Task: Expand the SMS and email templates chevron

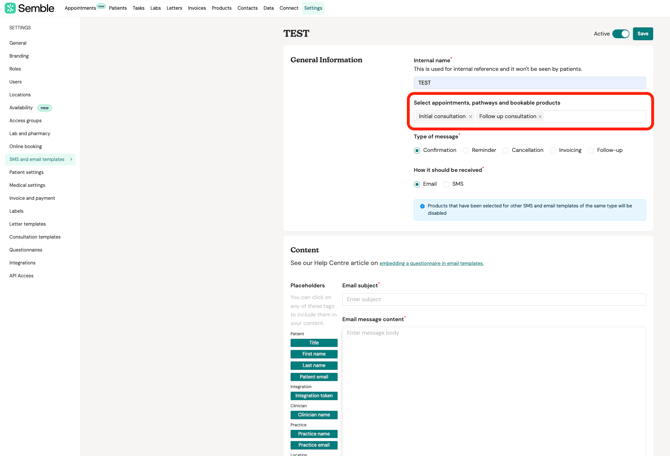Action: (x=71, y=159)
